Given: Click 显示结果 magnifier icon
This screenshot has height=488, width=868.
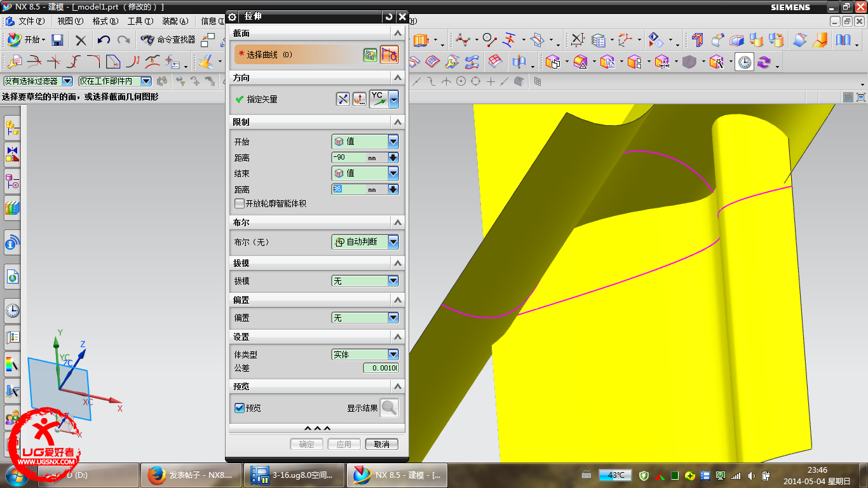Looking at the screenshot, I should point(389,408).
